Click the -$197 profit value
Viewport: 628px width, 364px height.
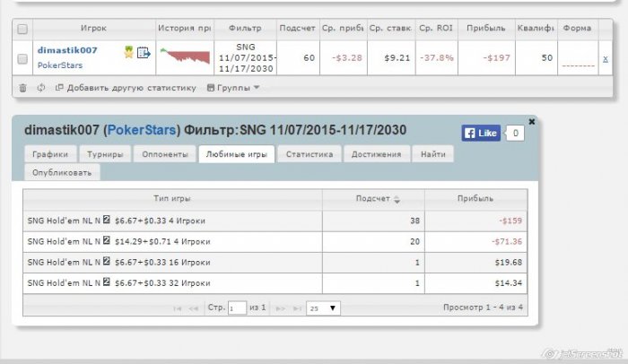point(496,58)
